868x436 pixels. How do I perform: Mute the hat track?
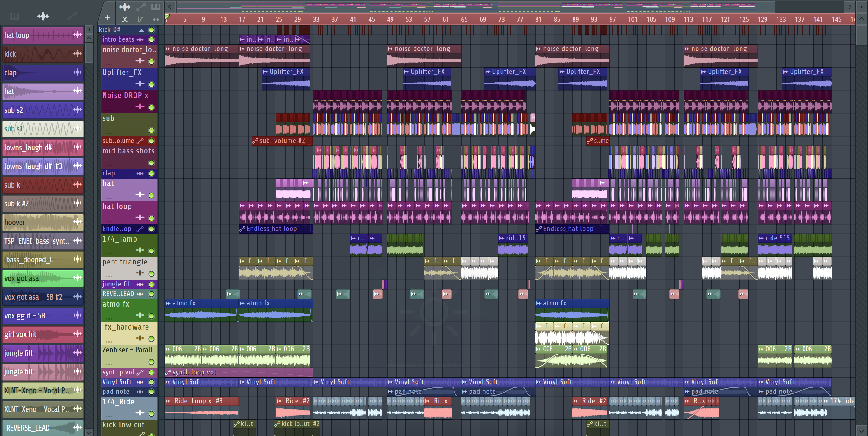pyautogui.click(x=152, y=195)
